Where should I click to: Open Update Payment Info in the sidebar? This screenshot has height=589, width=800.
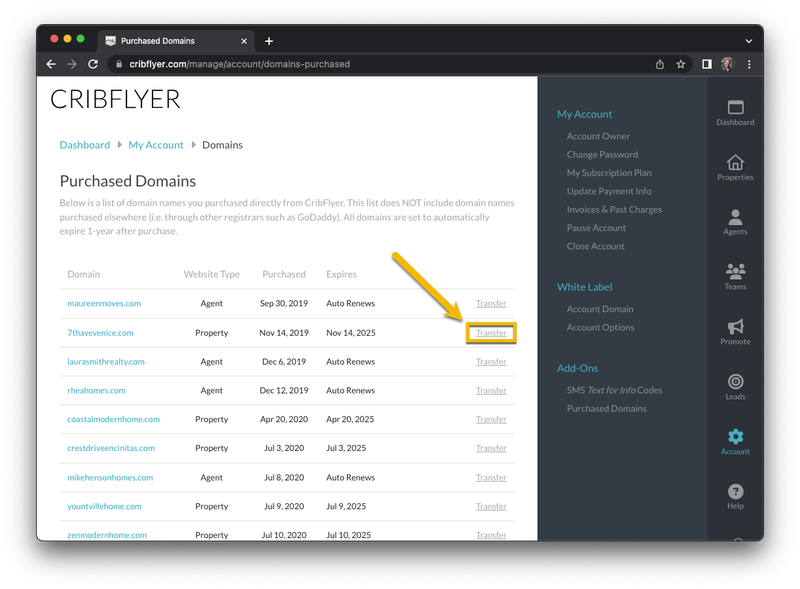(x=609, y=191)
